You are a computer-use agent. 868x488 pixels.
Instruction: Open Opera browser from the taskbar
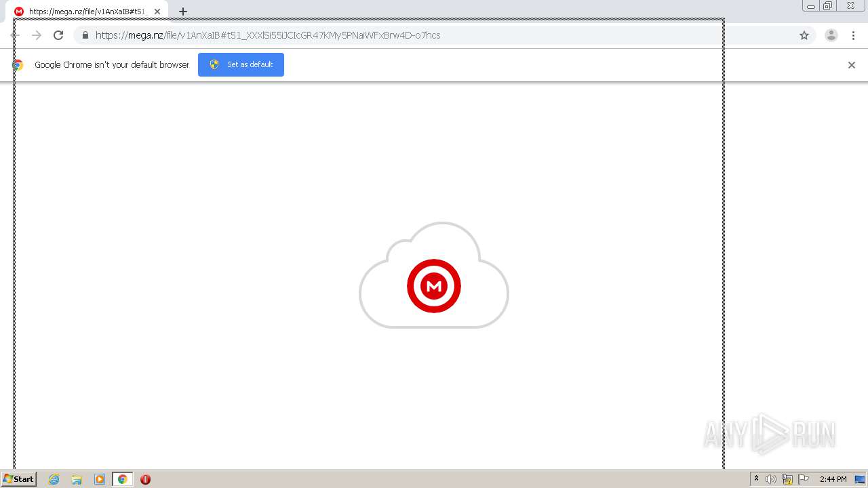(145, 479)
